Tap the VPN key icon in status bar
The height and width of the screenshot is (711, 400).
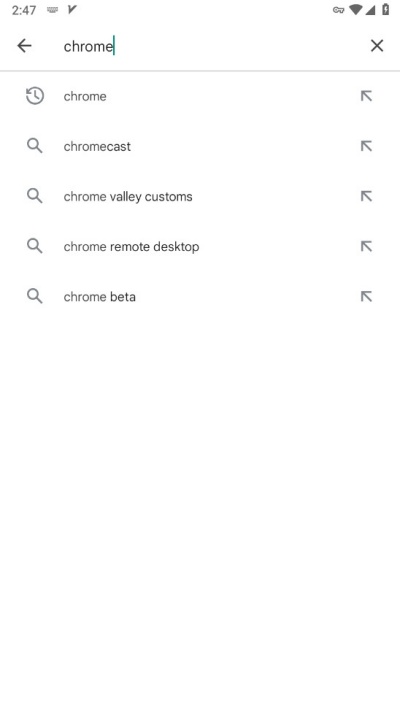coord(338,10)
